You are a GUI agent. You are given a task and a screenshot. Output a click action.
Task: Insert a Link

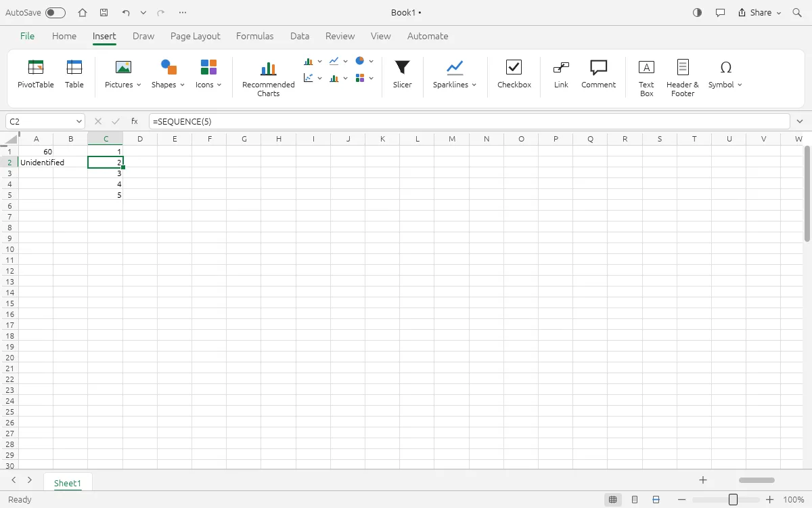coord(561,75)
